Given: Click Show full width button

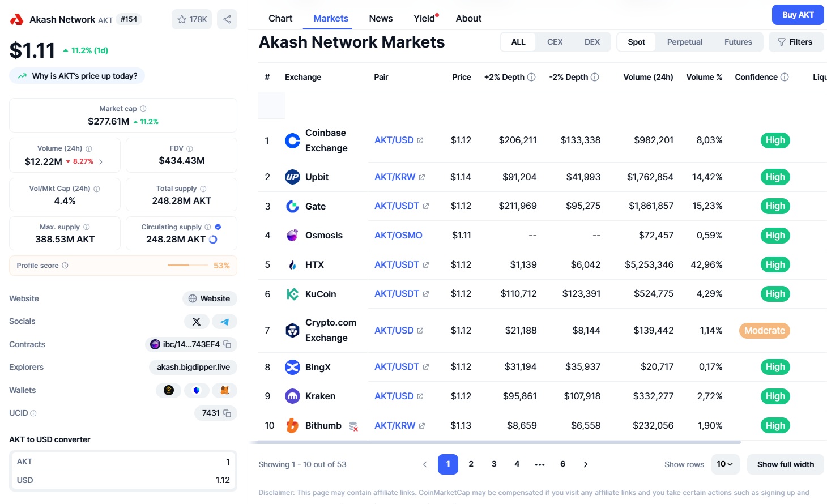Looking at the screenshot, I should tap(786, 464).
